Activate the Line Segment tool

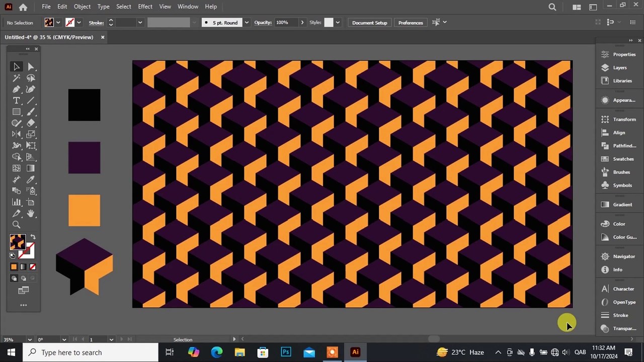pos(31,101)
